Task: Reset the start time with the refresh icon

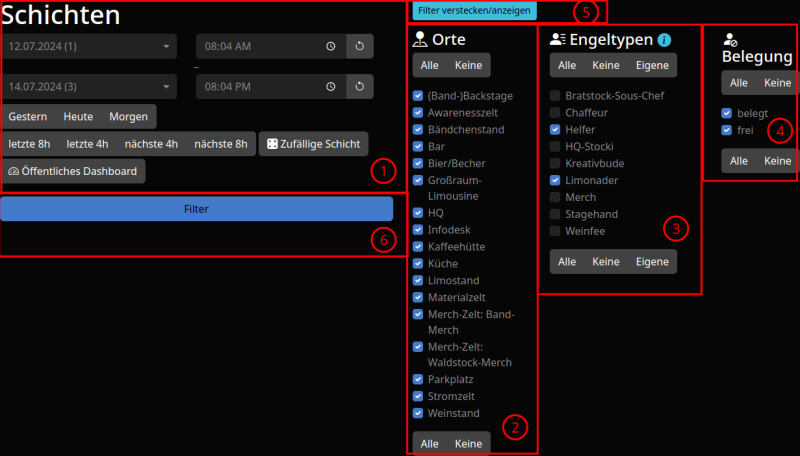Action: click(360, 46)
